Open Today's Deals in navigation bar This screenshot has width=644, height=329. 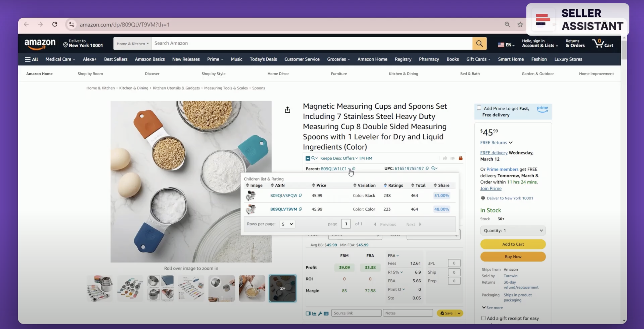point(263,59)
